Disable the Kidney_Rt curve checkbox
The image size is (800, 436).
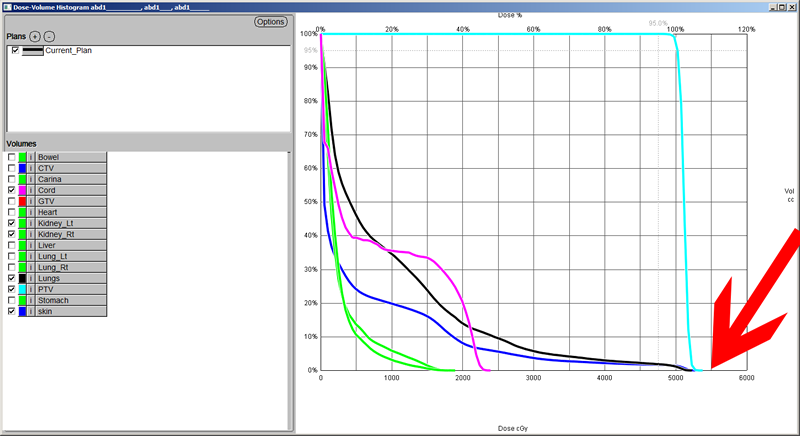click(12, 234)
